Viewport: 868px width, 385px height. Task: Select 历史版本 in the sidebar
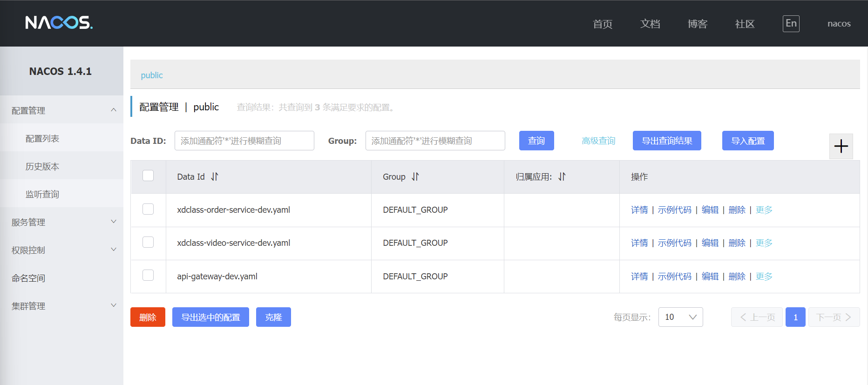click(x=61, y=166)
